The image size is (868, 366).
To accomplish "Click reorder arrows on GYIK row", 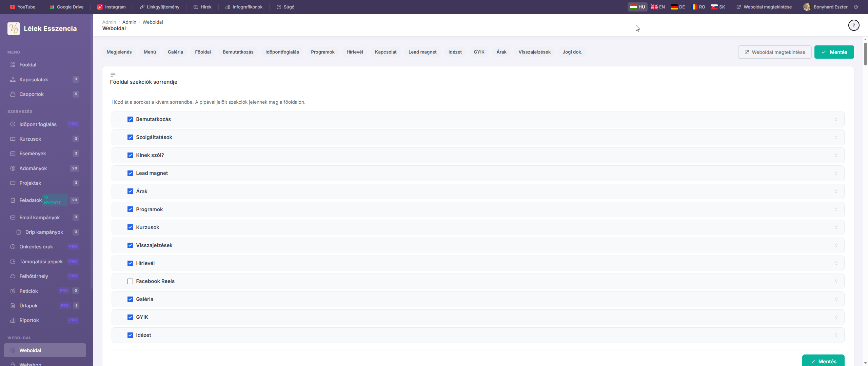I will click(x=836, y=317).
